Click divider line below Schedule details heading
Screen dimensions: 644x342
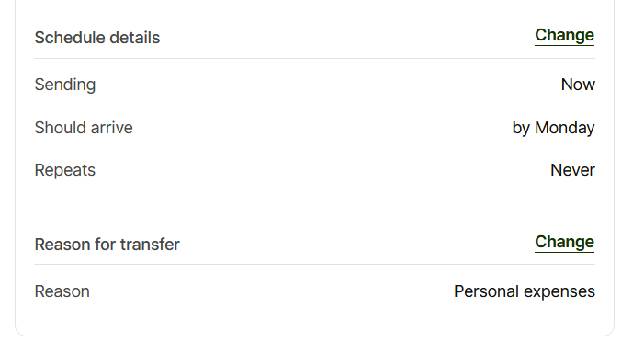314,58
